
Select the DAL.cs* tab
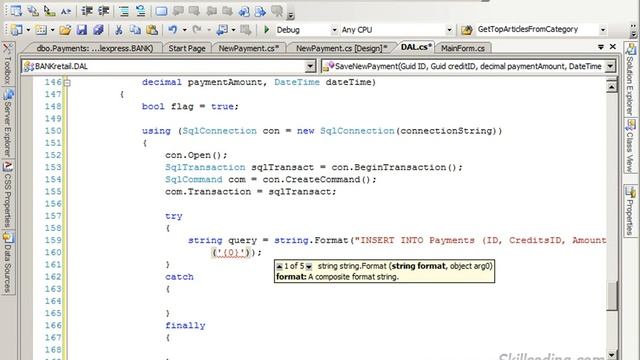coord(416,47)
